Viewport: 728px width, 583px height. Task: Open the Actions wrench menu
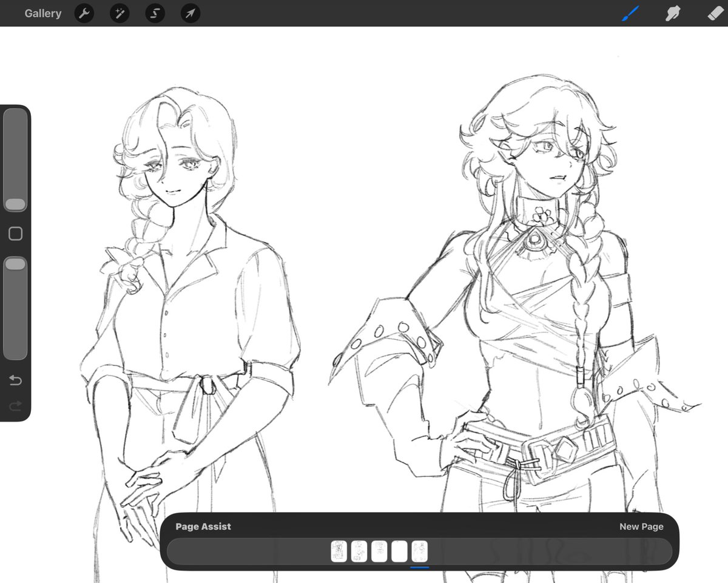pos(84,13)
